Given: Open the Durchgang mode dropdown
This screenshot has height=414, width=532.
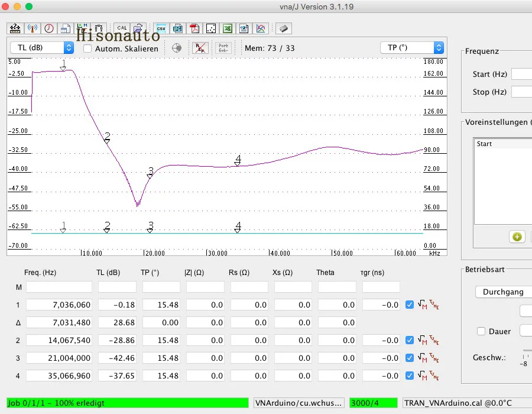Looking at the screenshot, I should (x=504, y=292).
